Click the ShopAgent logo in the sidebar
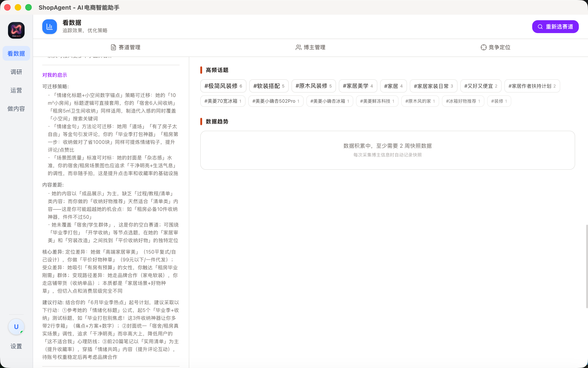 (16, 30)
